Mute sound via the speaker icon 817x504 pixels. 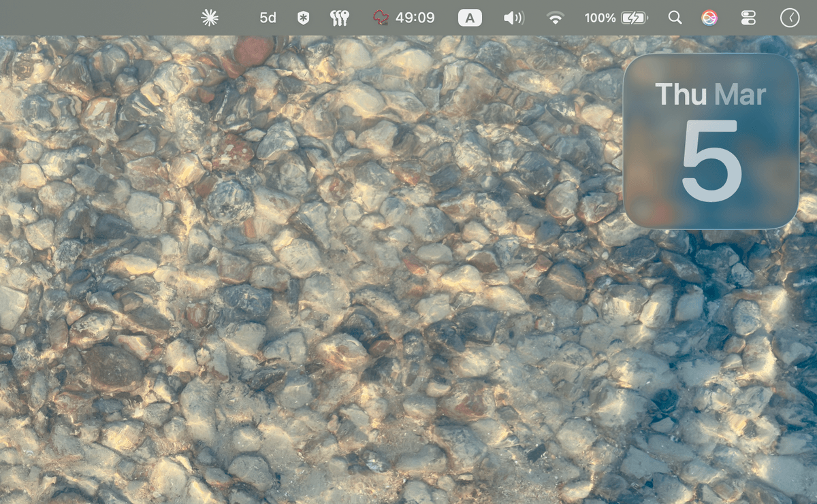513,18
